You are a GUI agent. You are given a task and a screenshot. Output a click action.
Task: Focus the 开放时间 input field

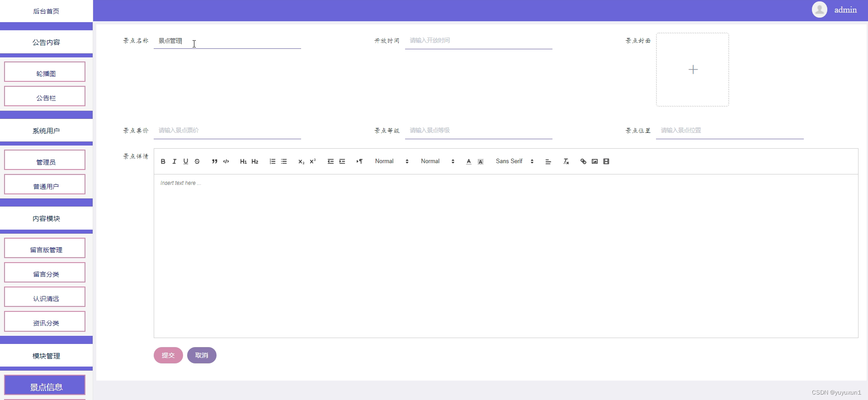479,41
